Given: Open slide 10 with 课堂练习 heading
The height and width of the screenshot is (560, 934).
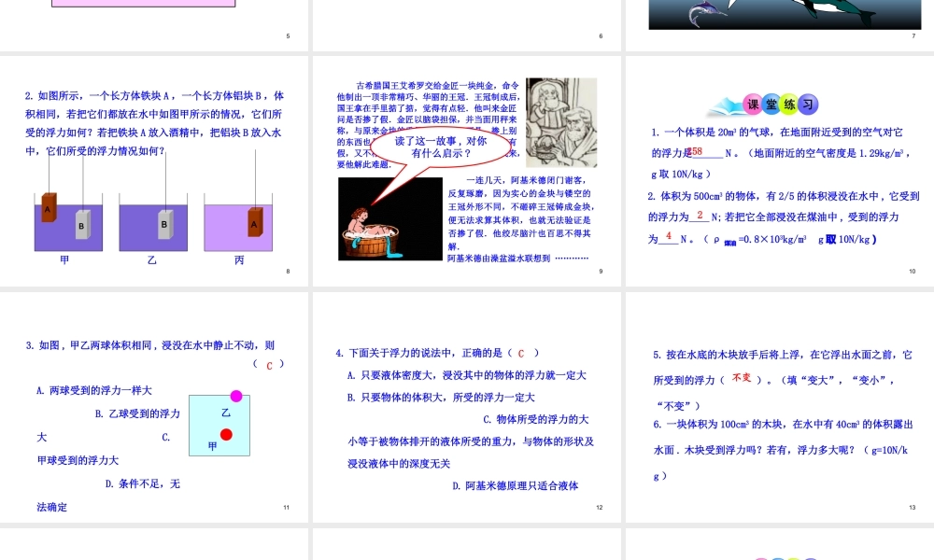Looking at the screenshot, I should pos(780,171).
